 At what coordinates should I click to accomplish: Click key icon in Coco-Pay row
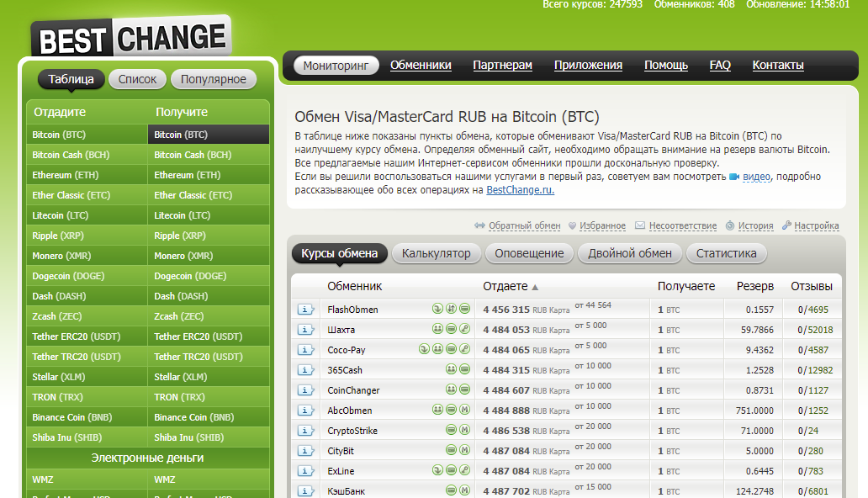coord(465,349)
